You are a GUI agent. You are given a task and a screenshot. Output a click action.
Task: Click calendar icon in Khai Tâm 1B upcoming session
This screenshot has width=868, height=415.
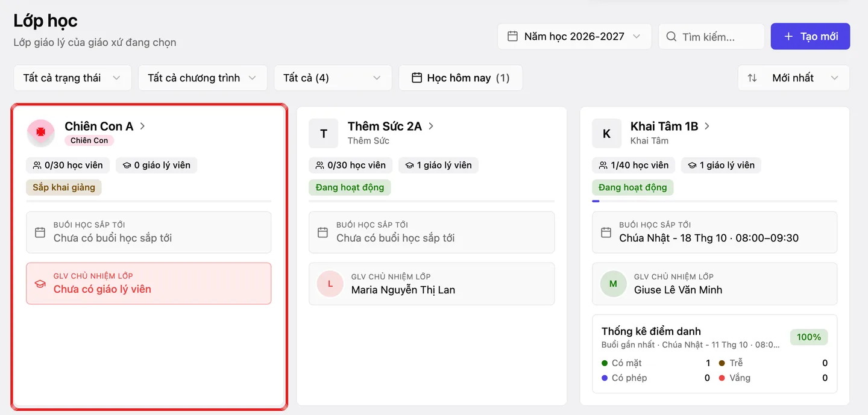pyautogui.click(x=606, y=232)
